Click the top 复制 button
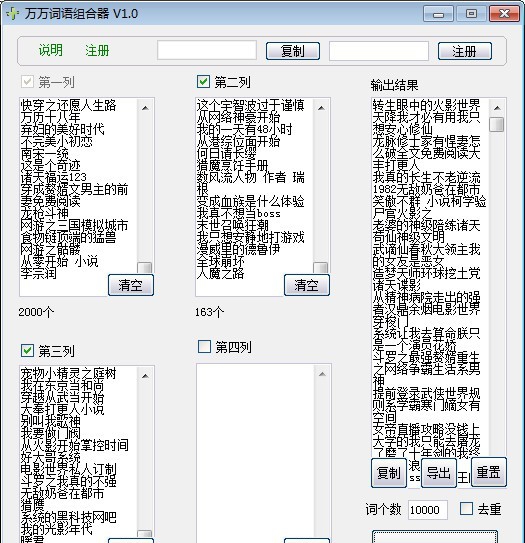The width and height of the screenshot is (525, 543). (x=293, y=51)
